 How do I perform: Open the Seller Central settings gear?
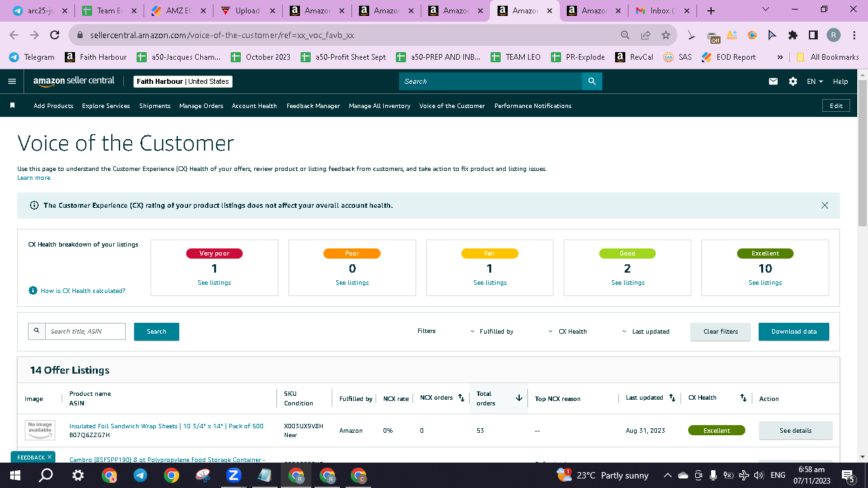click(x=793, y=81)
